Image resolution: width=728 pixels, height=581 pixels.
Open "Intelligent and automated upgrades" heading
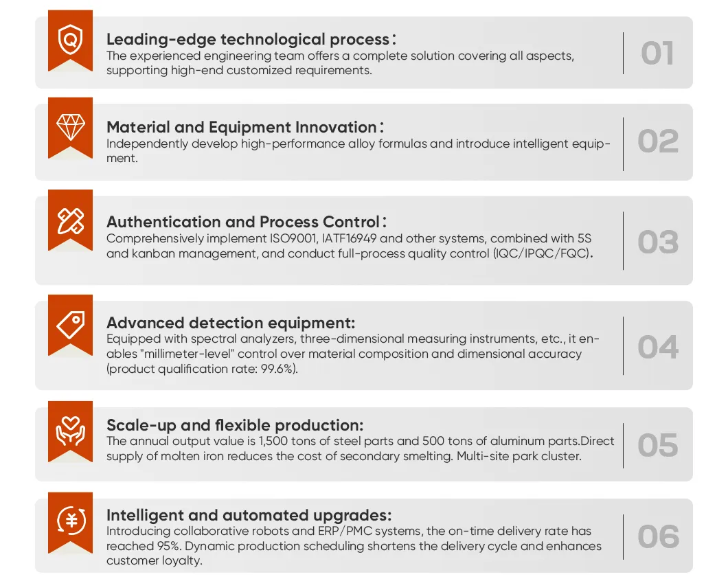pos(249,516)
